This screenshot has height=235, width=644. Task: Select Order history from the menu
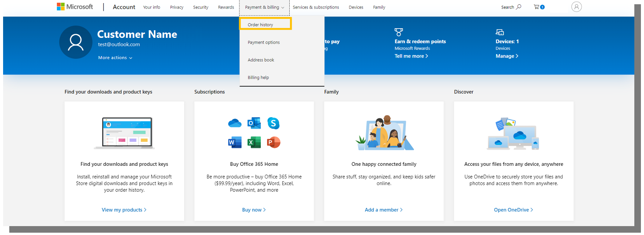[260, 25]
